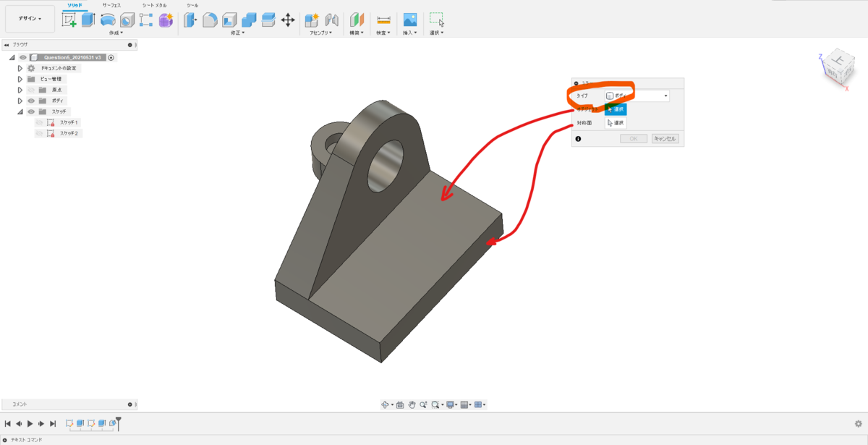Click the Orbit icon in navigation bar
This screenshot has width=868, height=445.
tap(386, 405)
